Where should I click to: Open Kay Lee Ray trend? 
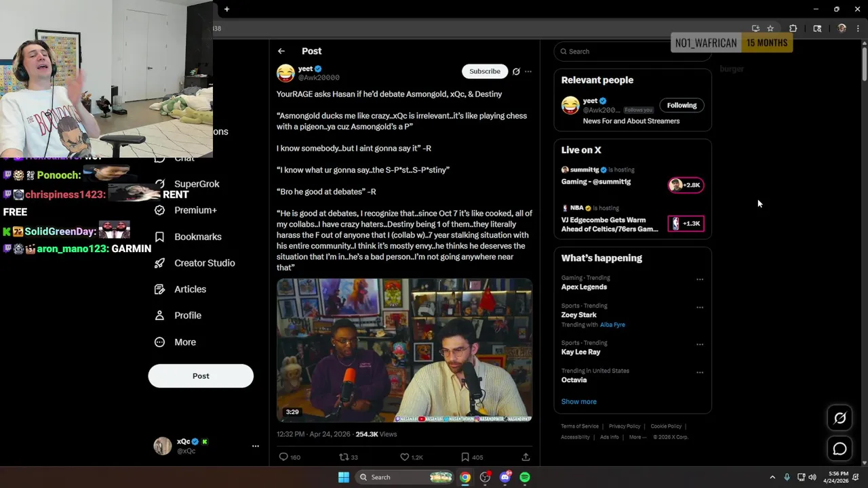coord(581,352)
